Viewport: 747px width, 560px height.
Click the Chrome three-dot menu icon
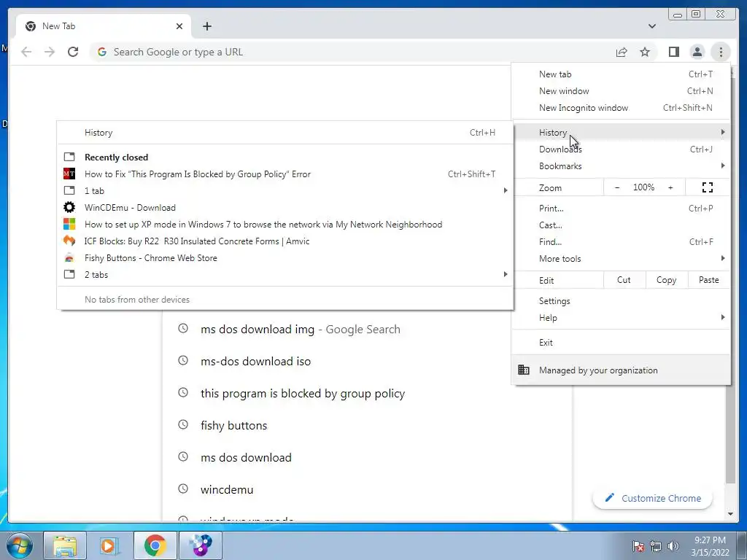[721, 52]
